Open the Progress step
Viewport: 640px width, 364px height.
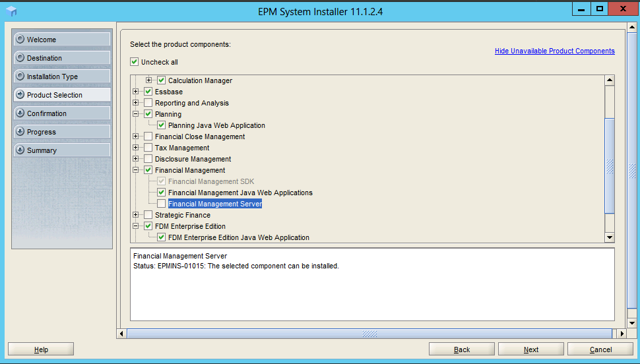pyautogui.click(x=62, y=132)
